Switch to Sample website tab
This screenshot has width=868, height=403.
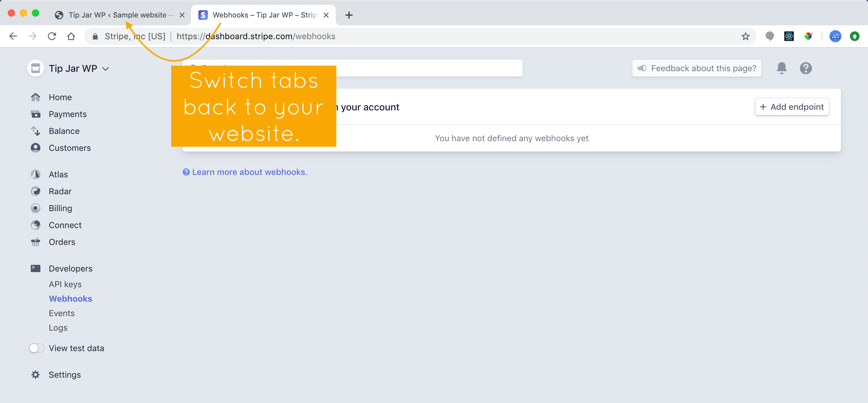tap(117, 15)
